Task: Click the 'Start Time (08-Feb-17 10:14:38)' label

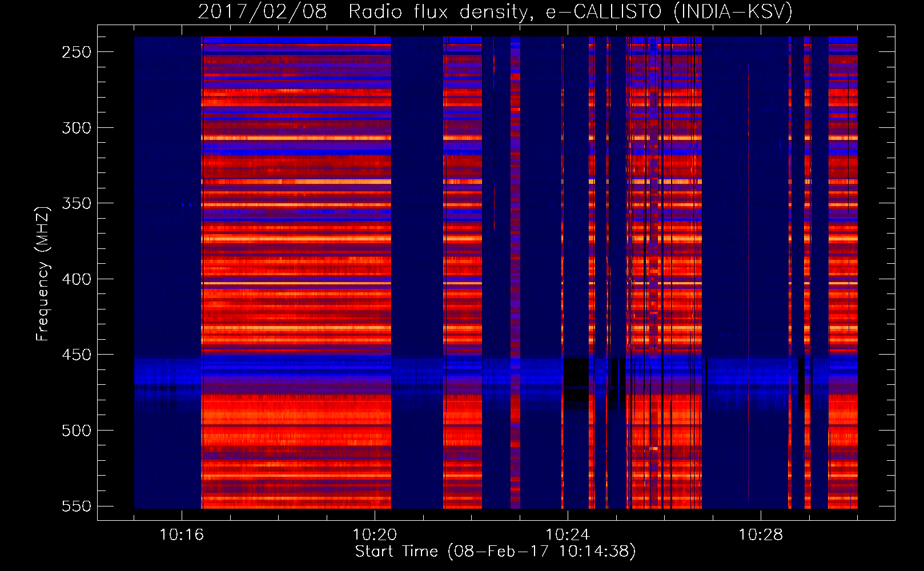Action: coord(495,552)
